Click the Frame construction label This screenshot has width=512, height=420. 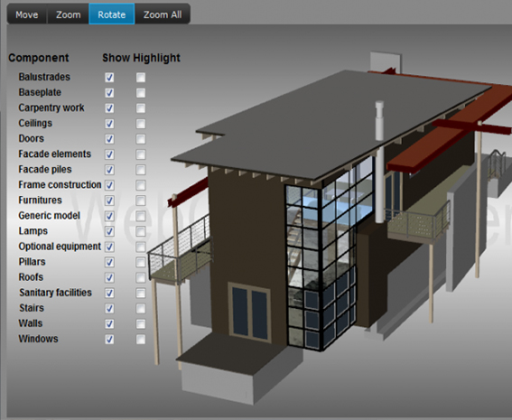click(60, 184)
